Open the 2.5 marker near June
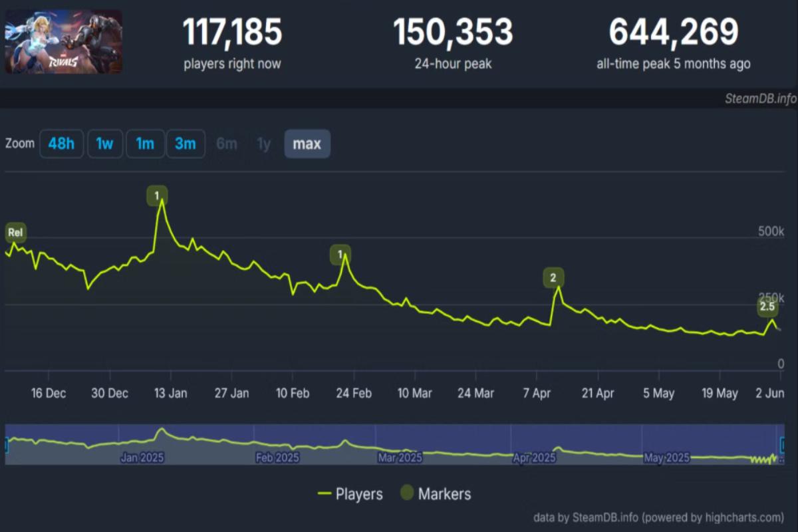798x532 pixels. 767,307
